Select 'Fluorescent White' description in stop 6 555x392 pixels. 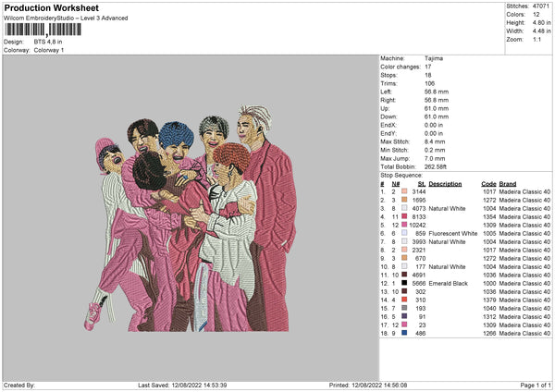click(x=453, y=234)
